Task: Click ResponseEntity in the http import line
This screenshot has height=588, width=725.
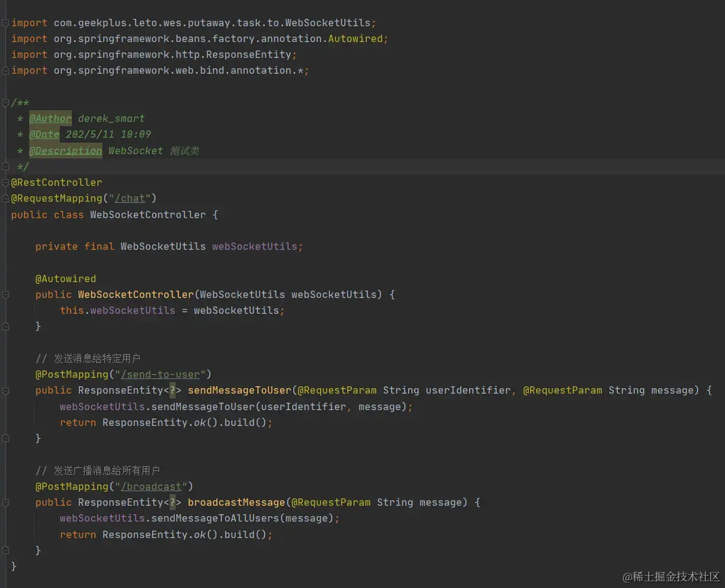Action: [x=249, y=54]
